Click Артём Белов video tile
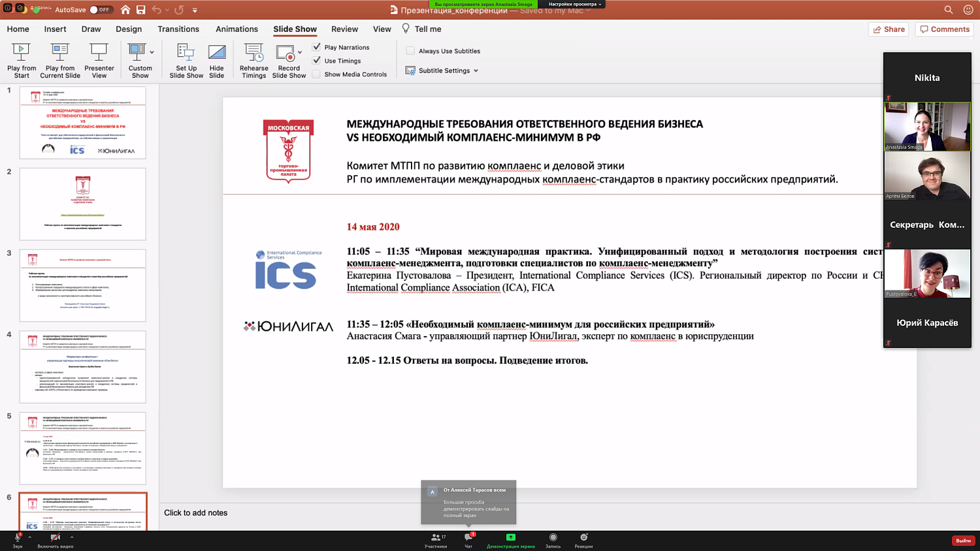Viewport: 980px width, 551px height. click(x=927, y=176)
